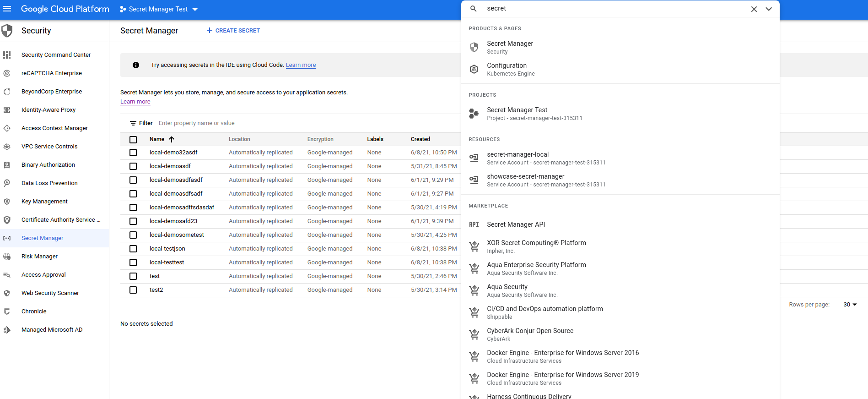Open the secret-manager-local service account result
Screen dimensions: 868x399
coord(620,158)
